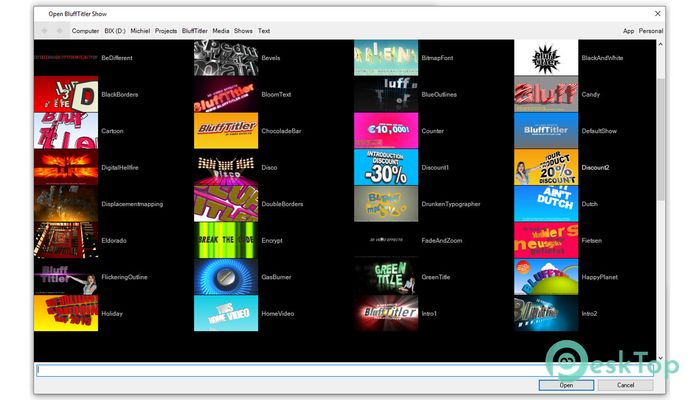Screen dimensions: 700x400
Task: Select the Eldorado show thumbnail
Action: click(x=66, y=240)
